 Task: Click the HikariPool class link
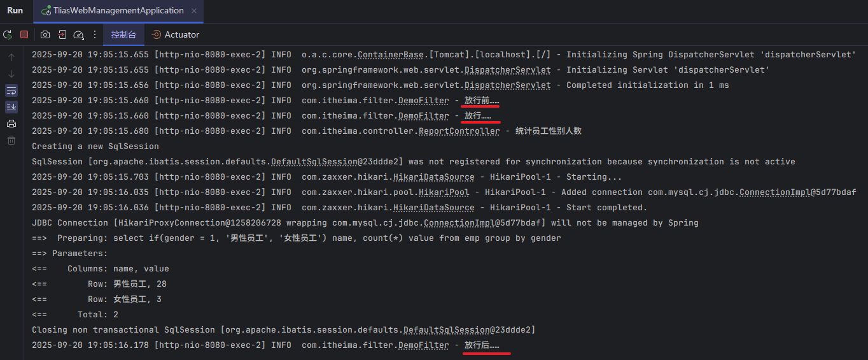[x=444, y=192]
